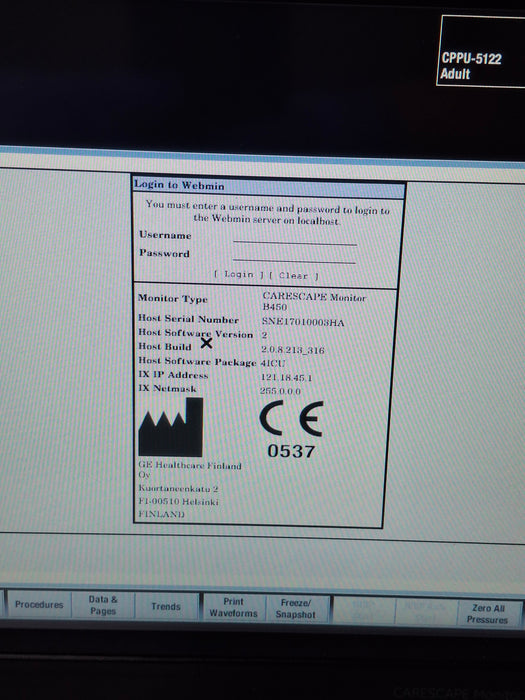Viewport: 525px width, 700px height.
Task: Select host build 2.0.8.213_316
Action: [293, 350]
